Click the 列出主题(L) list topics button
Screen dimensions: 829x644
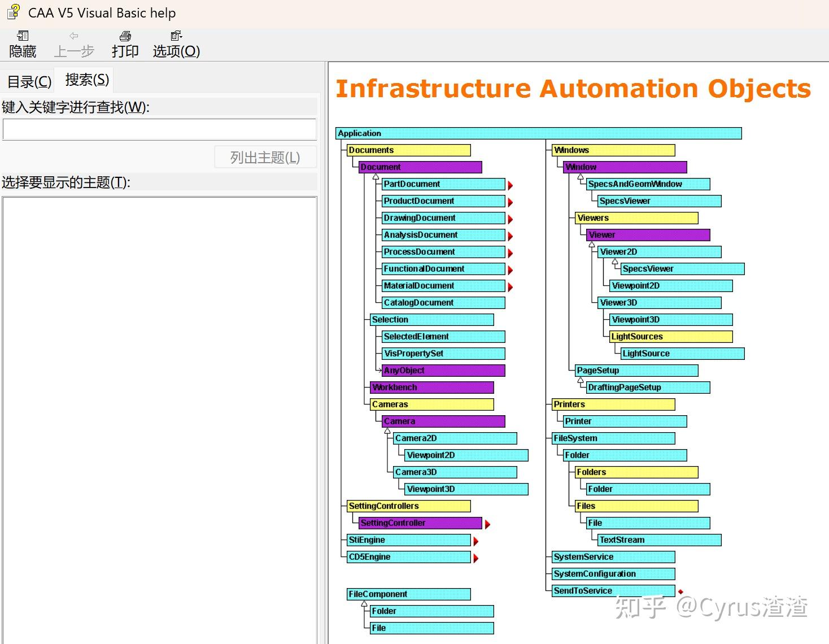click(265, 157)
